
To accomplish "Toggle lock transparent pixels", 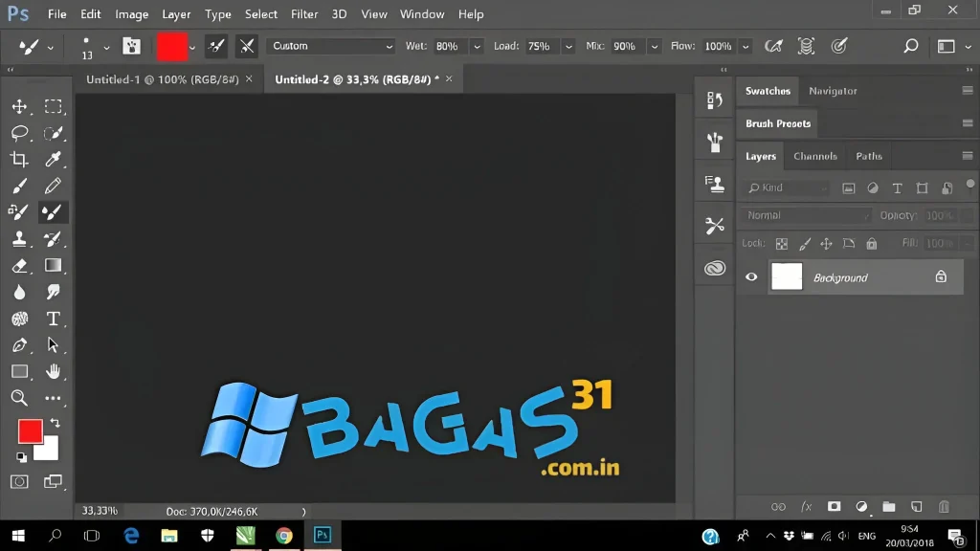I will pos(781,244).
